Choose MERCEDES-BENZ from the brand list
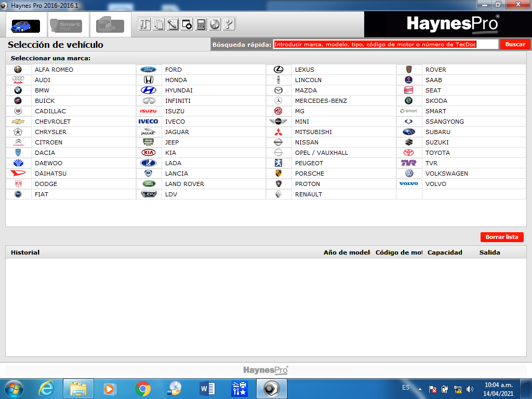 click(321, 101)
